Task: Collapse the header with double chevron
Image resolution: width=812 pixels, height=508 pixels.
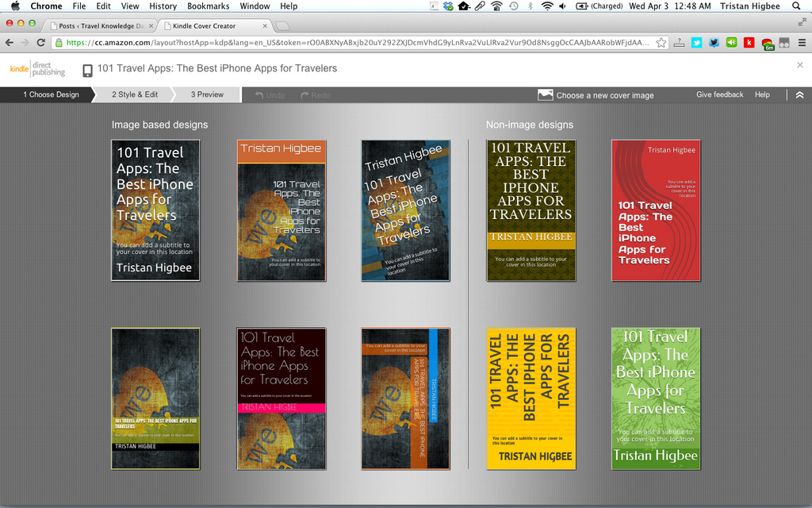Action: [x=799, y=95]
